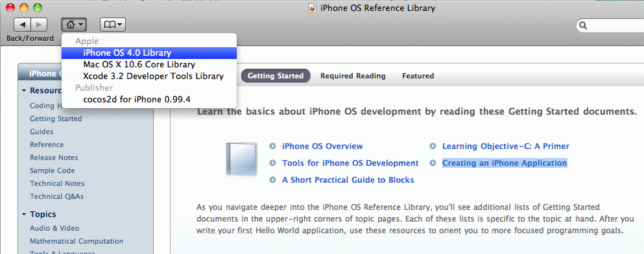Screen dimensions: 644x254
Task: Open Reference in the sidebar
Action: tap(47, 144)
